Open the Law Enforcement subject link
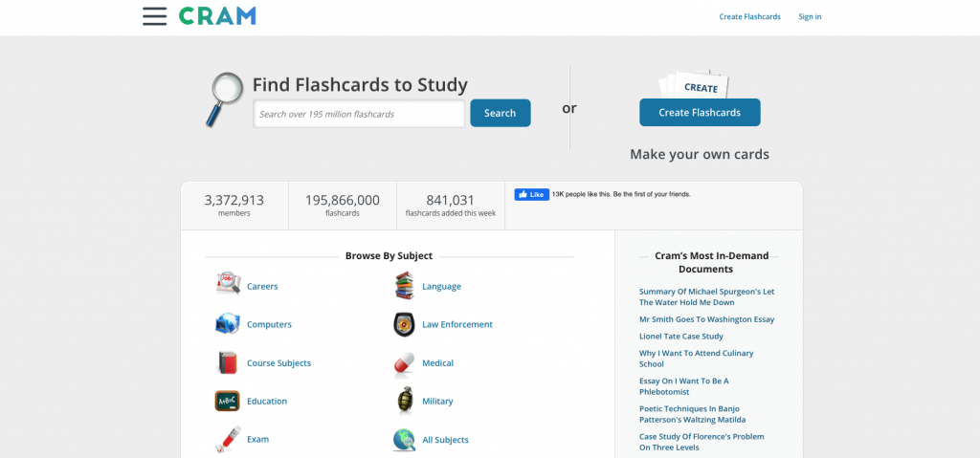 click(x=457, y=324)
